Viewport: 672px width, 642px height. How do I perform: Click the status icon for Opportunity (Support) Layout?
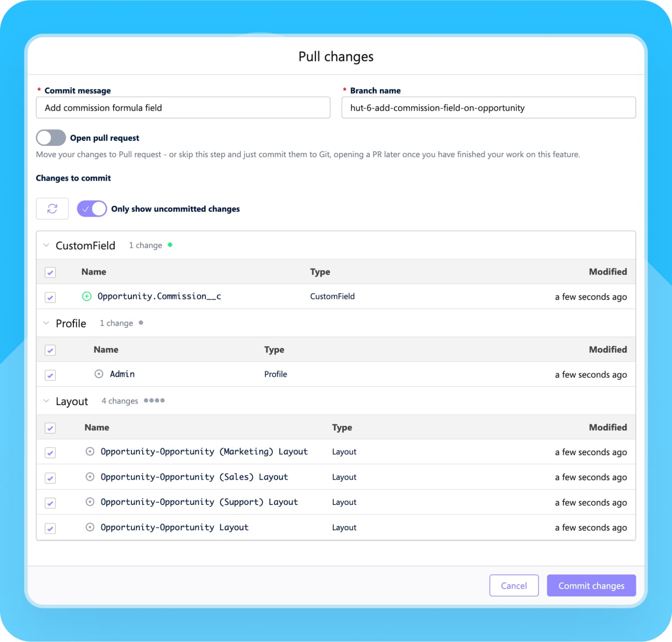(90, 502)
